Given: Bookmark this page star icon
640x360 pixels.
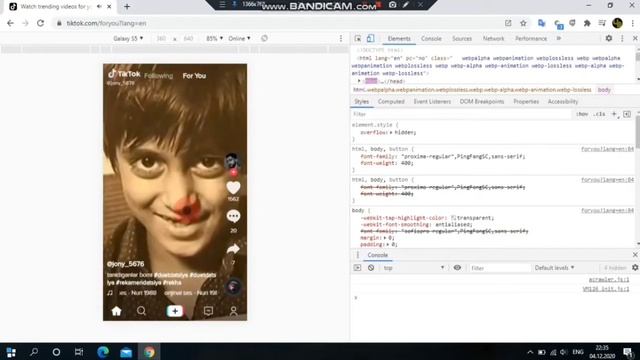Looking at the screenshot, I should click(523, 23).
